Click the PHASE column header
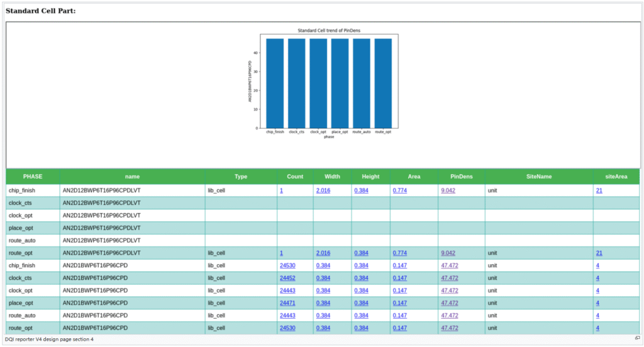644x347 pixels. click(33, 177)
